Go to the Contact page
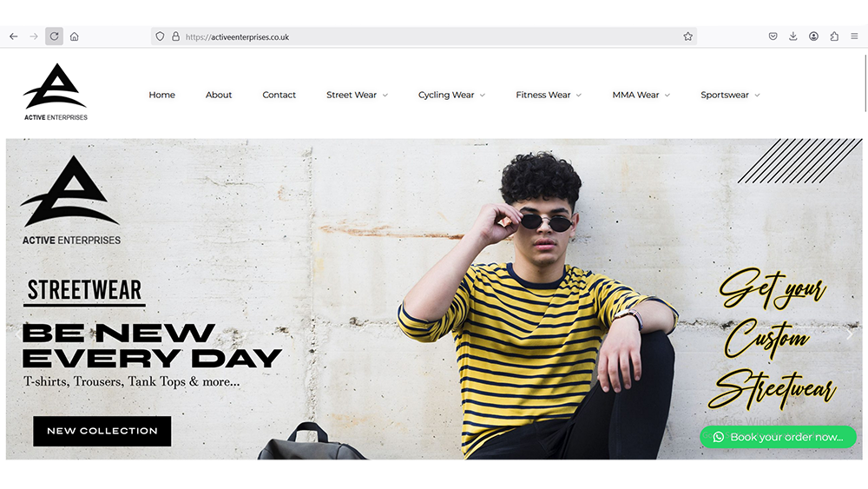The width and height of the screenshot is (868, 489). point(279,95)
